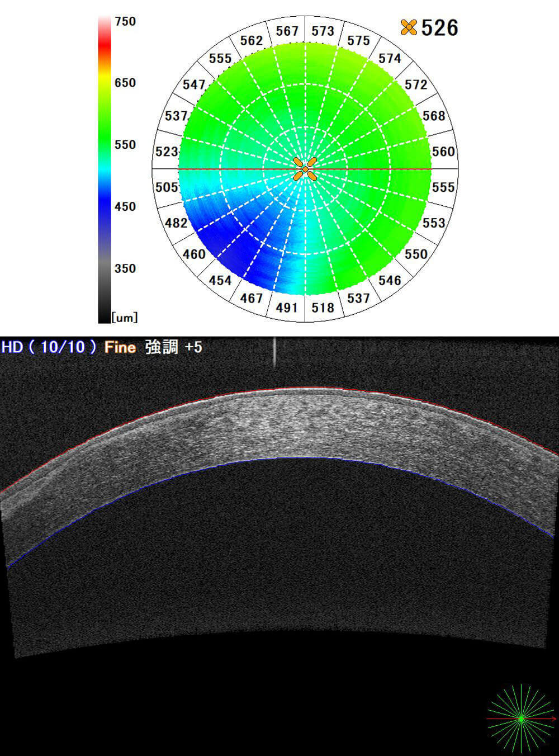Select the 491 thickness value at the bottom

point(287,308)
